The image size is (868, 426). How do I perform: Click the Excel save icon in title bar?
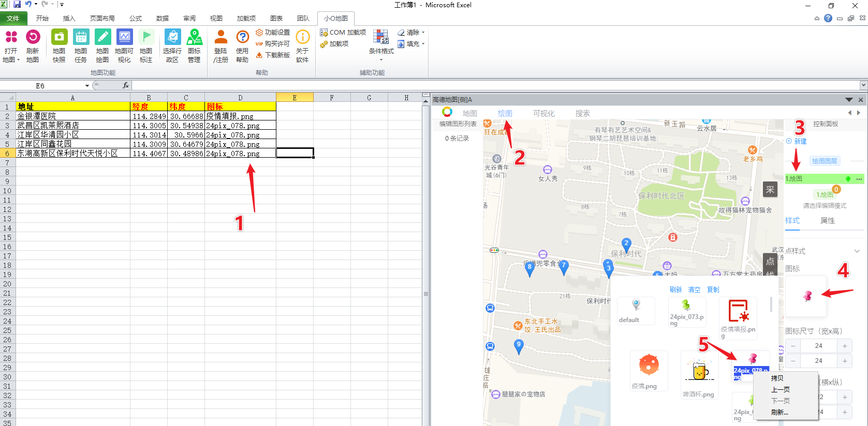pos(17,4)
